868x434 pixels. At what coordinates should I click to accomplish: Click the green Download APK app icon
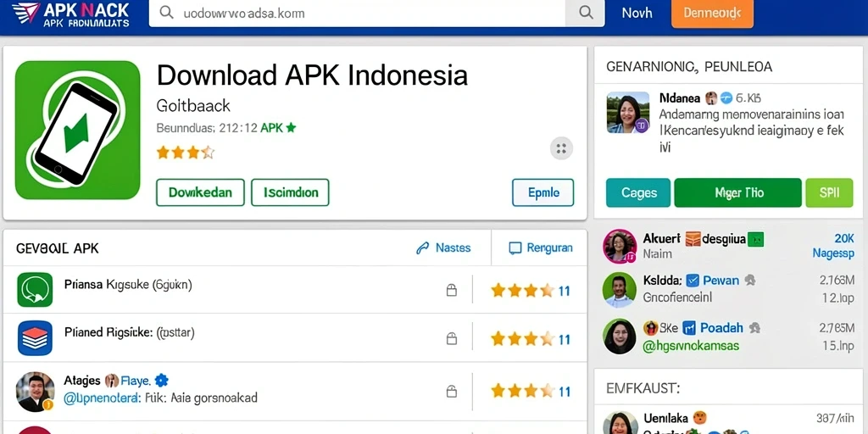pos(77,130)
